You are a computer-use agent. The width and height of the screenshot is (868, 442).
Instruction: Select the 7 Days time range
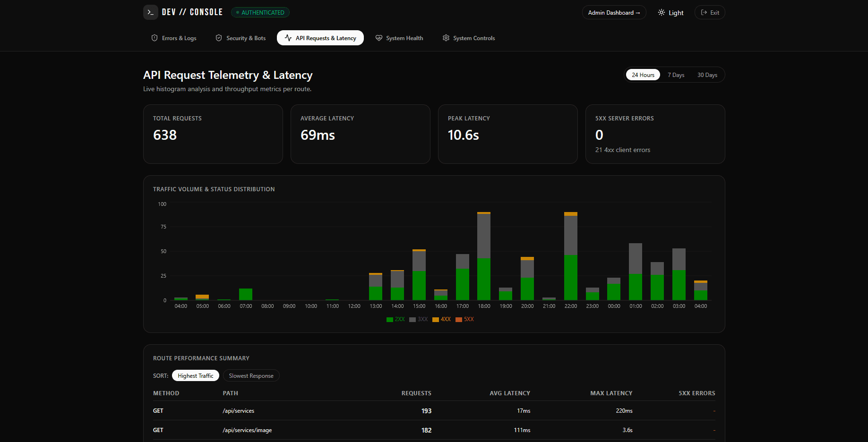click(x=676, y=75)
